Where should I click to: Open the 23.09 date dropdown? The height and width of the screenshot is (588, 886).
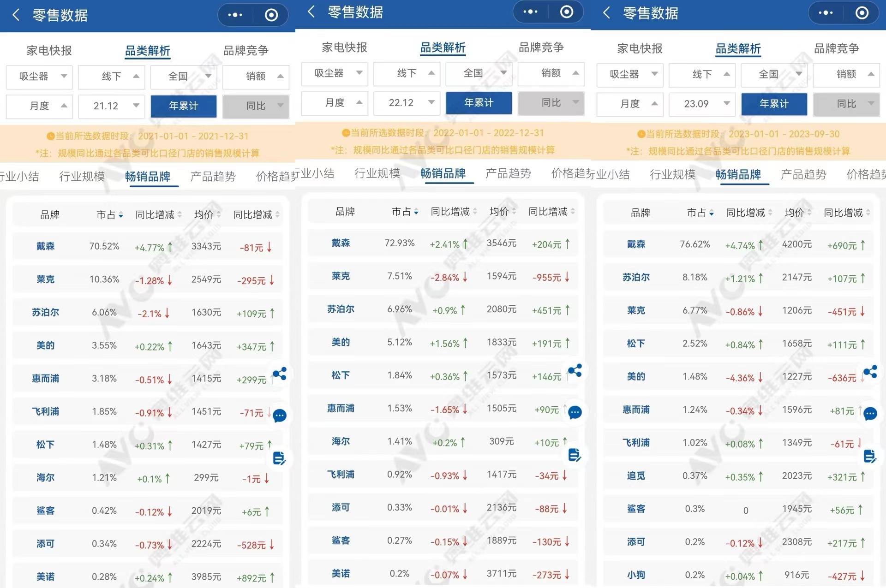702,104
